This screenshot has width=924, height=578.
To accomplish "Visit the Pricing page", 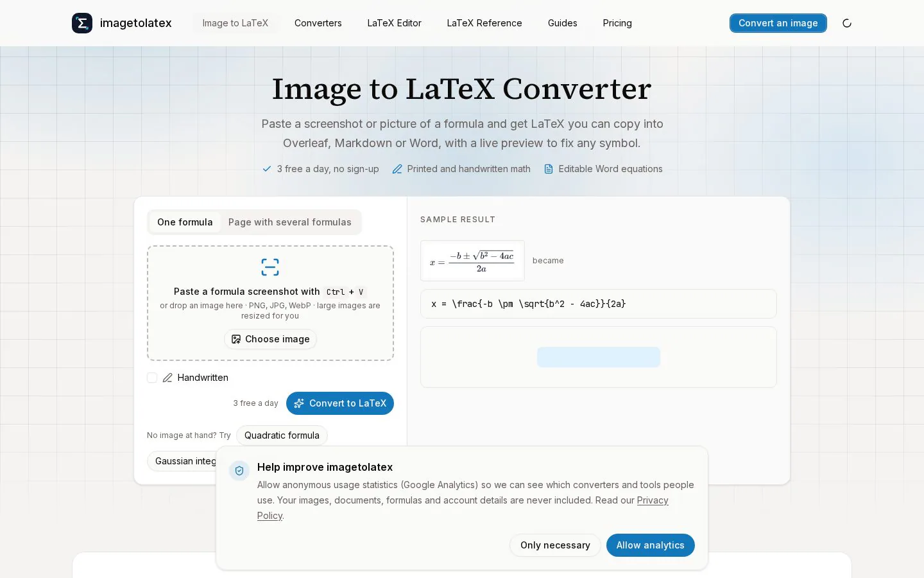I will click(617, 23).
